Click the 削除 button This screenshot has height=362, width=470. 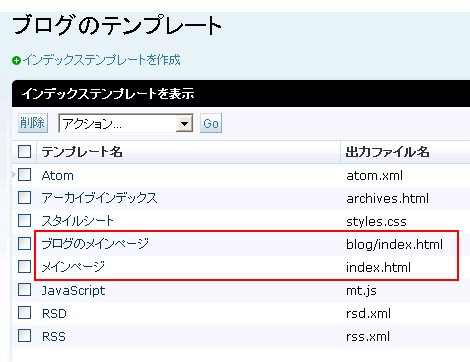pos(33,123)
